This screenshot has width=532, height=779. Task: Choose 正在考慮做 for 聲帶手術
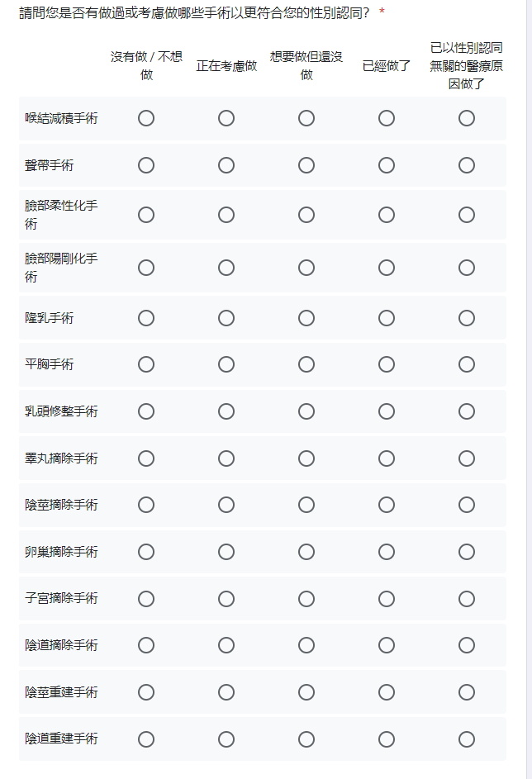tap(226, 165)
